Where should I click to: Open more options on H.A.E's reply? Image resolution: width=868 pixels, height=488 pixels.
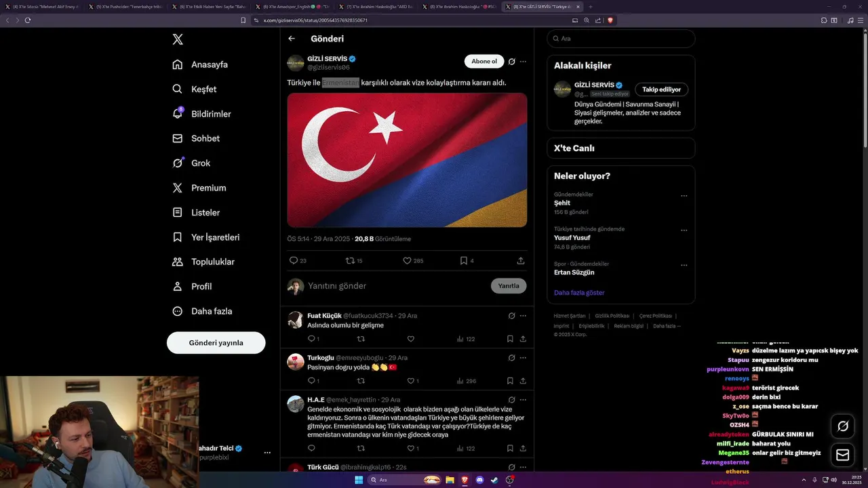click(523, 400)
